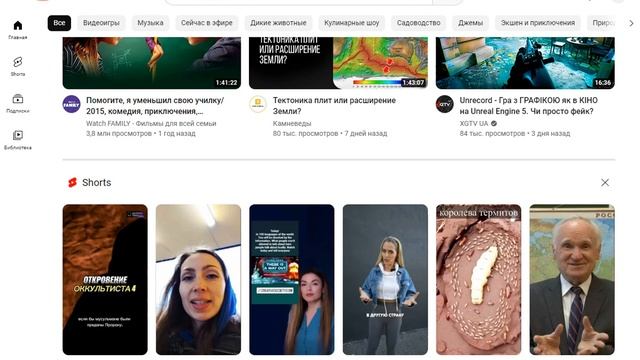Image resolution: width=640 pixels, height=360 pixels.
Task: Select the Джемы filter chip
Action: tap(470, 23)
